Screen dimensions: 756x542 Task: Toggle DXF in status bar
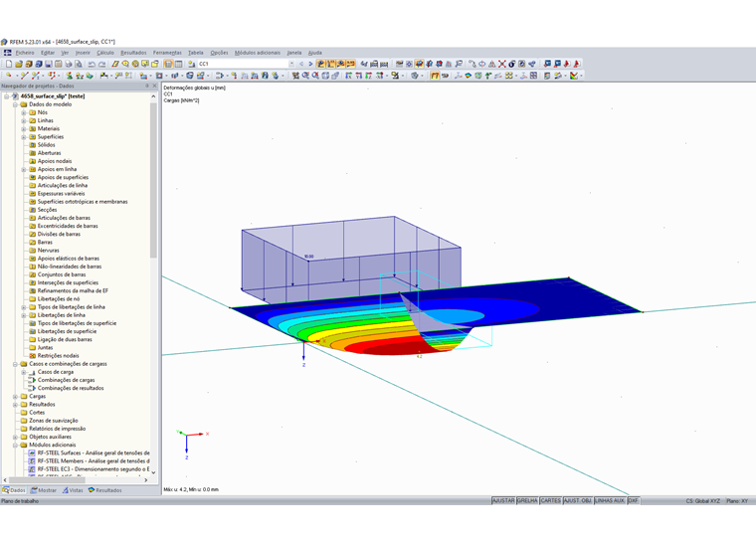633,500
